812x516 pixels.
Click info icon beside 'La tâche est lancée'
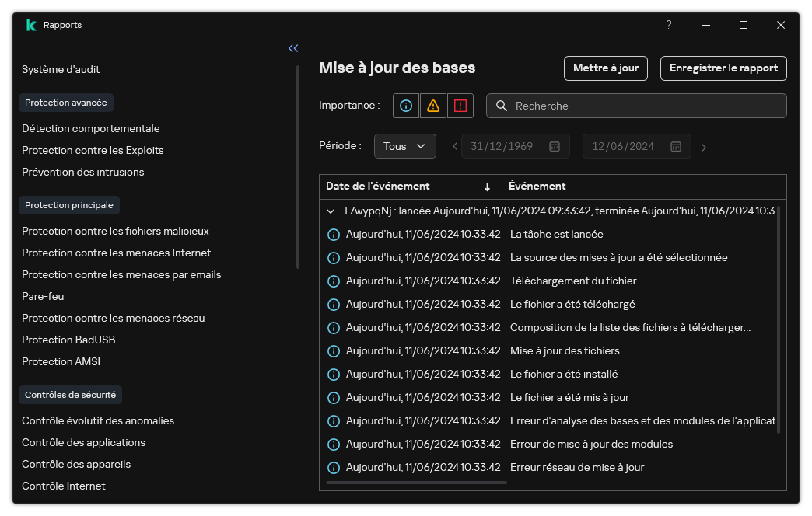pyautogui.click(x=334, y=234)
